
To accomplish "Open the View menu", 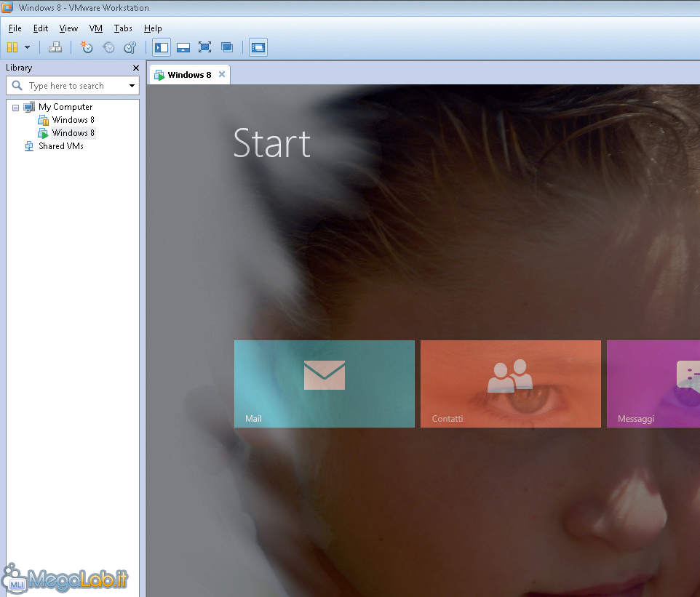I will (68, 28).
